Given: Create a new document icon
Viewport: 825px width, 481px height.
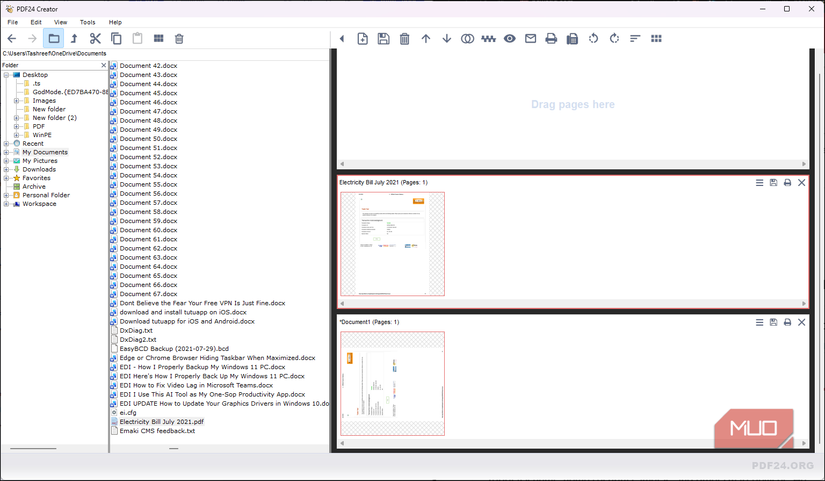Looking at the screenshot, I should click(x=363, y=38).
